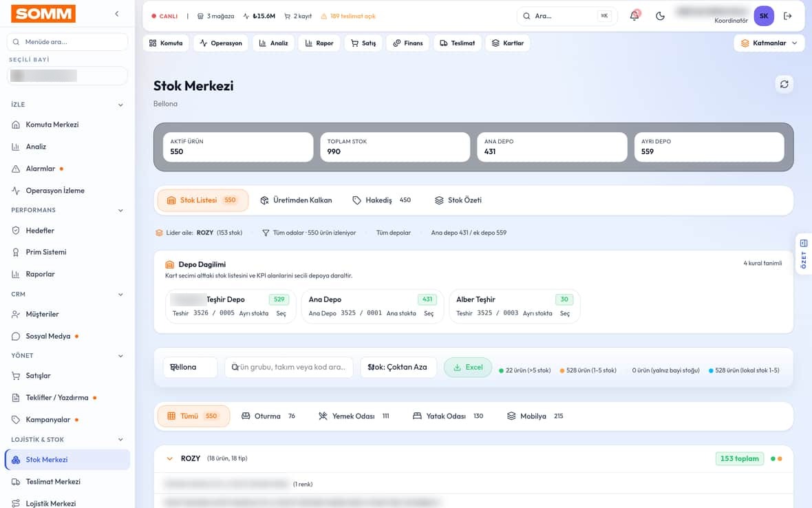Screen dimensions: 812x508
Task: Click the product group search field
Action: 288,367
